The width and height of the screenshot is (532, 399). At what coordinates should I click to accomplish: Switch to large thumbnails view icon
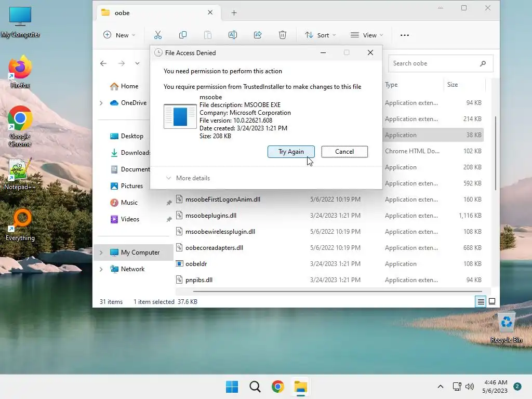[x=492, y=301]
